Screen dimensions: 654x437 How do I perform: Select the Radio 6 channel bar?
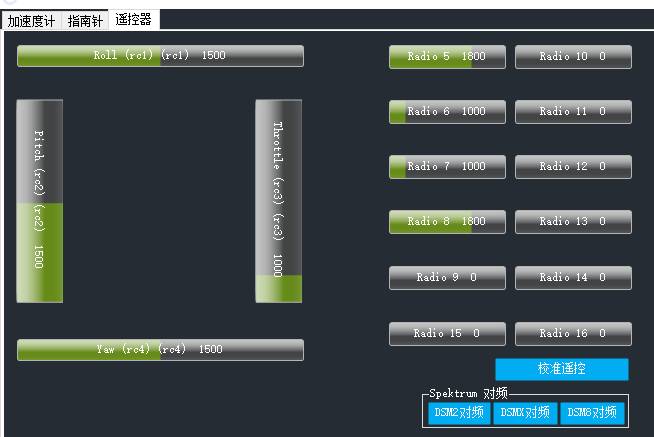(x=446, y=112)
